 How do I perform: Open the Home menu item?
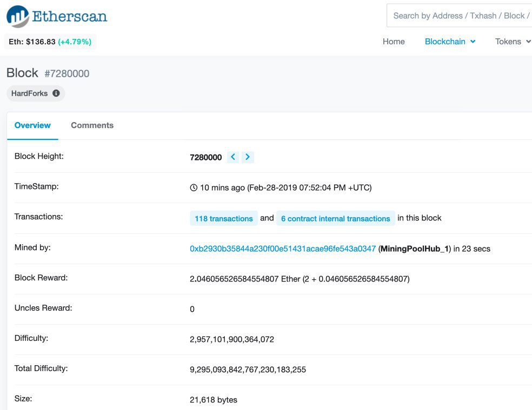coord(394,42)
